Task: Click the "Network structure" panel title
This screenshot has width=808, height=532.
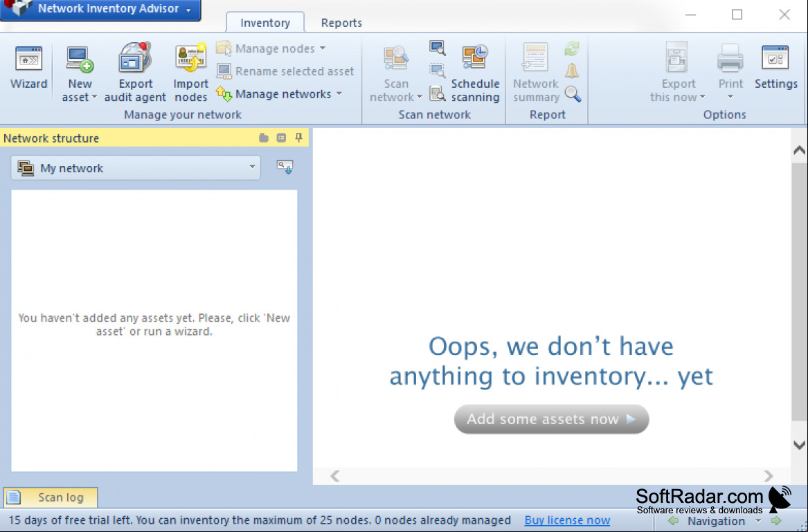Action: point(51,138)
